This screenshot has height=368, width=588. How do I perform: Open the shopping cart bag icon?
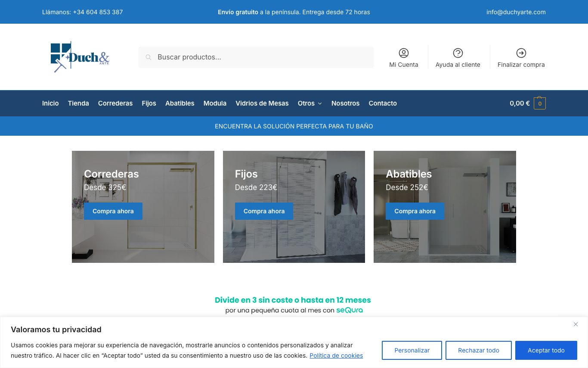540,103
